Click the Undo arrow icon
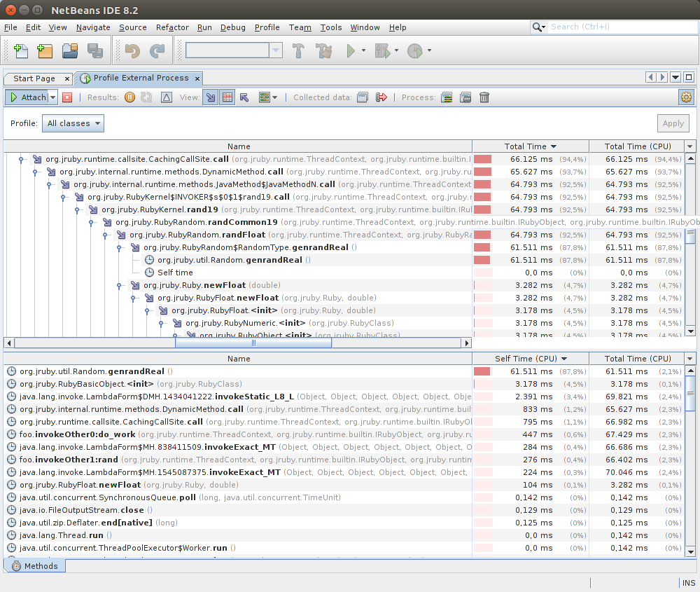 tap(132, 51)
